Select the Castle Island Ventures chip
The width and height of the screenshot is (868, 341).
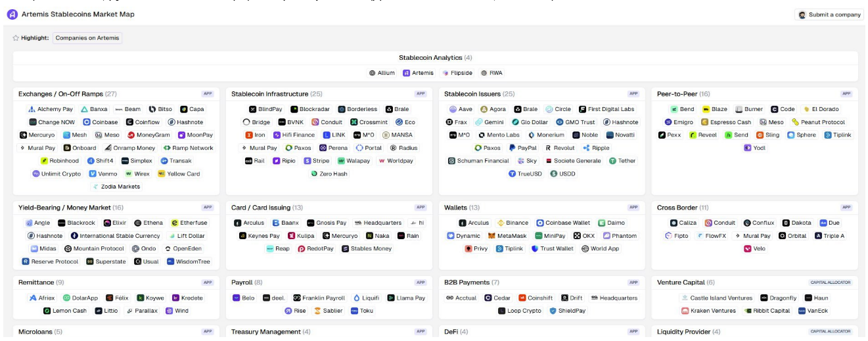tap(718, 298)
